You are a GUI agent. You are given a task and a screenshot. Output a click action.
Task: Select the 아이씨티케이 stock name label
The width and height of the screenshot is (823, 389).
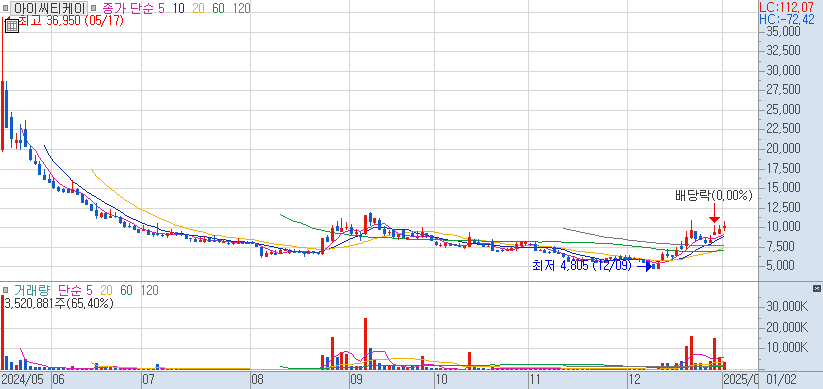click(49, 8)
